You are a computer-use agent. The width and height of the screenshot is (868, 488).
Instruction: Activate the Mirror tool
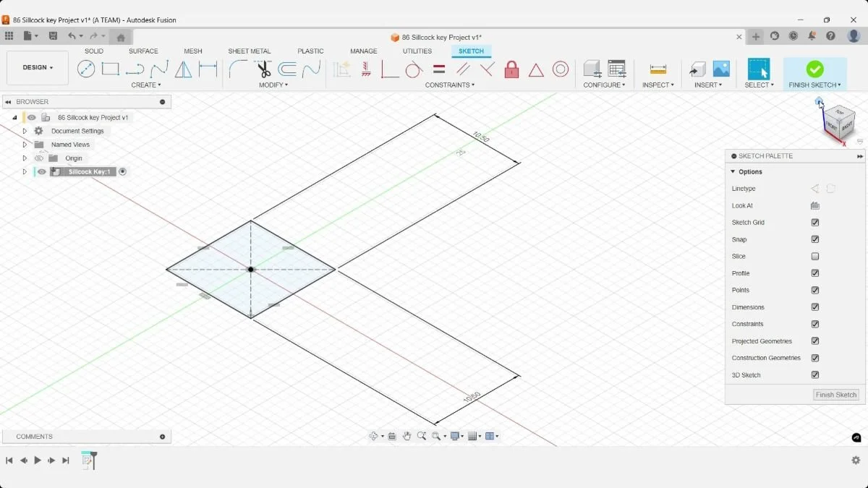coord(184,69)
